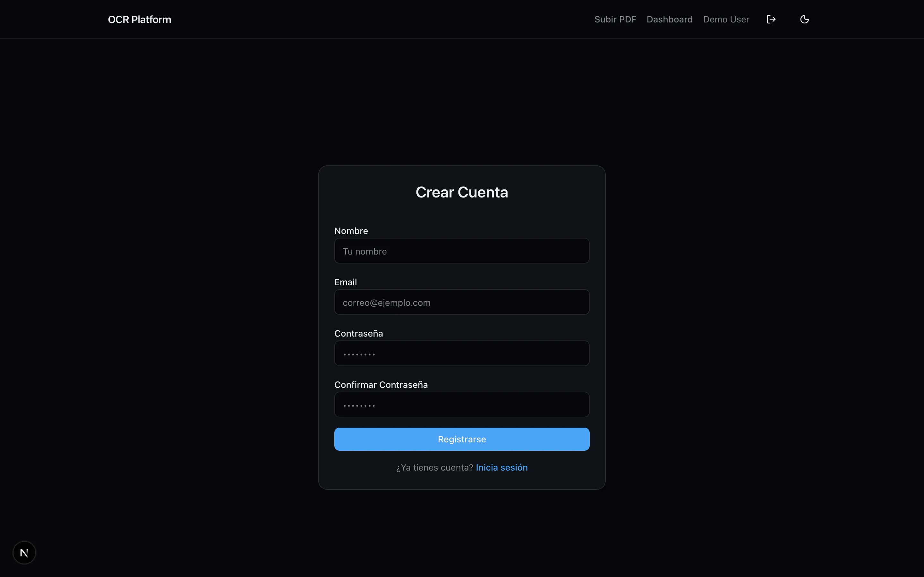Toggle dark mode with moon icon
The image size is (924, 577).
click(x=804, y=20)
